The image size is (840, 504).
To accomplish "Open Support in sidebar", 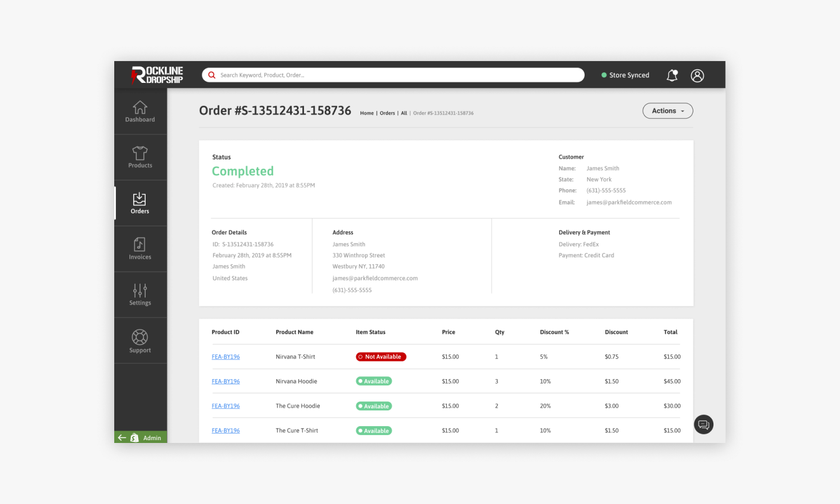I will coord(140,340).
